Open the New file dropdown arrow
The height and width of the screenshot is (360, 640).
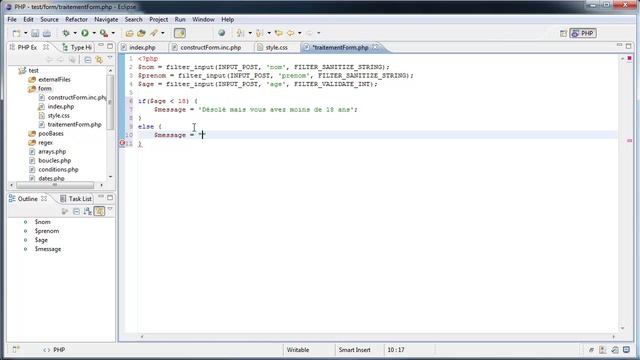[25, 33]
